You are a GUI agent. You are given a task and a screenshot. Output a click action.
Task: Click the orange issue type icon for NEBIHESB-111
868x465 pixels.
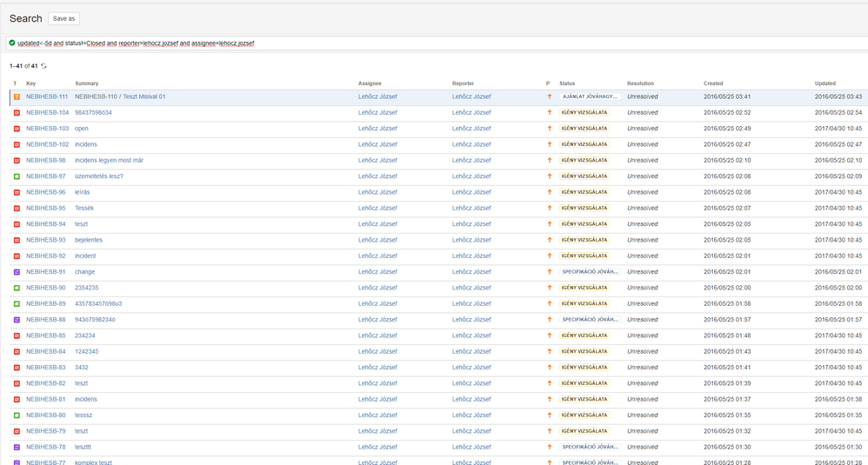point(17,96)
